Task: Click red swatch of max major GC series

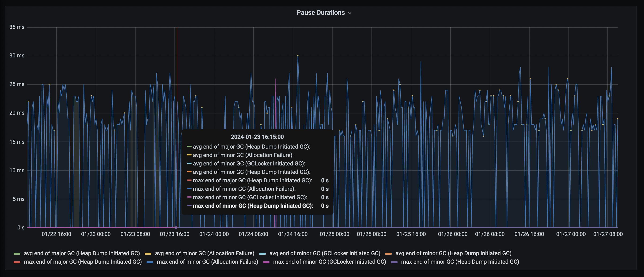Action: pyautogui.click(x=17, y=262)
